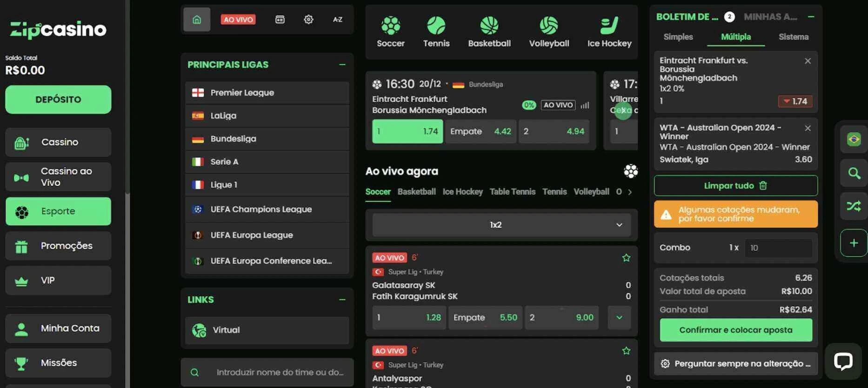
Task: Open Premier League in main leagues
Action: [267, 93]
